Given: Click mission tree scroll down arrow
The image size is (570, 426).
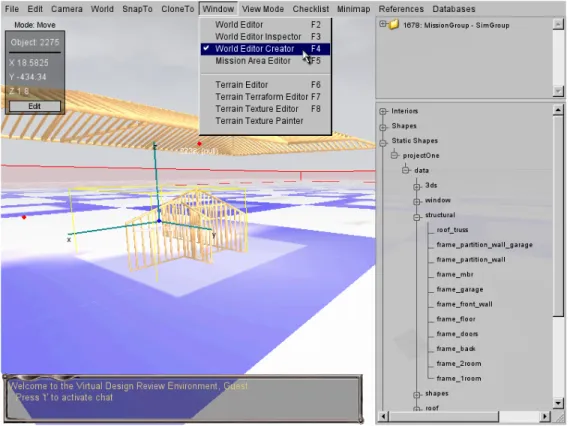Looking at the screenshot, I should (x=558, y=91).
